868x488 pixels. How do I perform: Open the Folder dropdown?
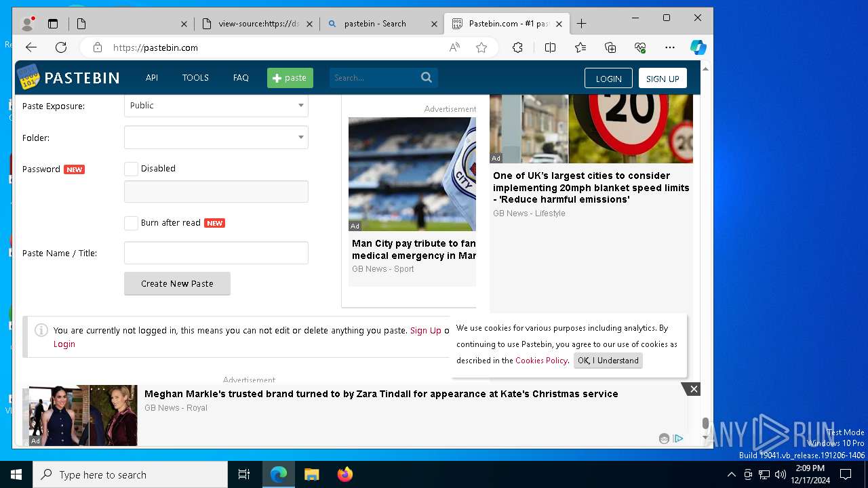pyautogui.click(x=216, y=138)
